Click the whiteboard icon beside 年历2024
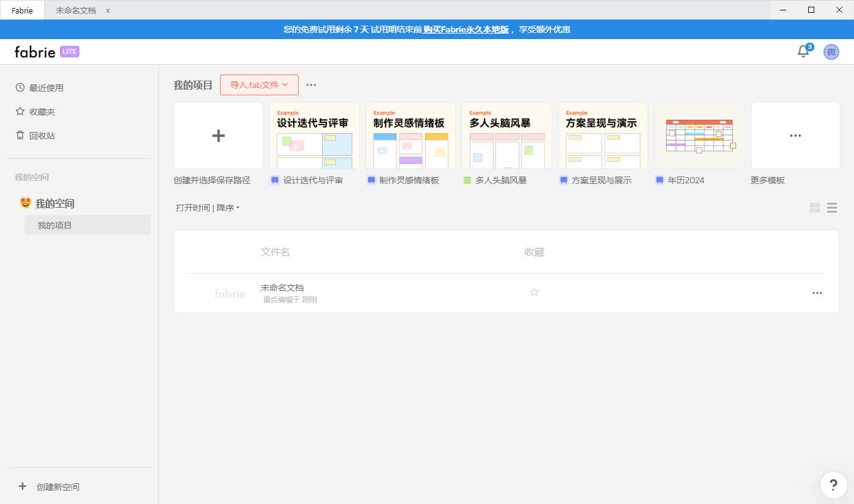This screenshot has width=854, height=504. 660,180
